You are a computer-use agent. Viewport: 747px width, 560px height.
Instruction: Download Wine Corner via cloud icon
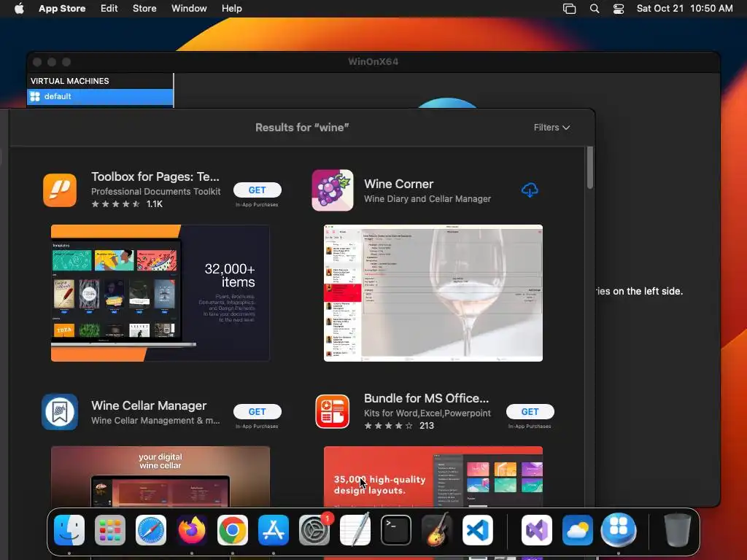point(530,190)
